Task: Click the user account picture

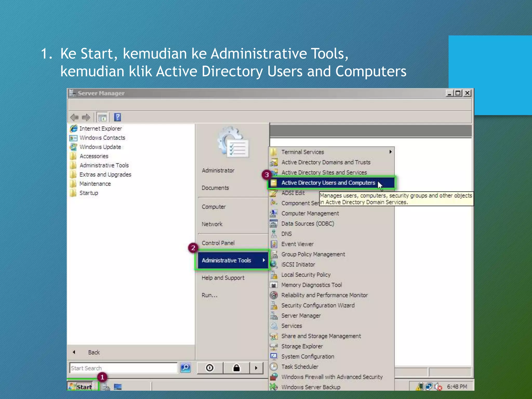Action: click(233, 142)
